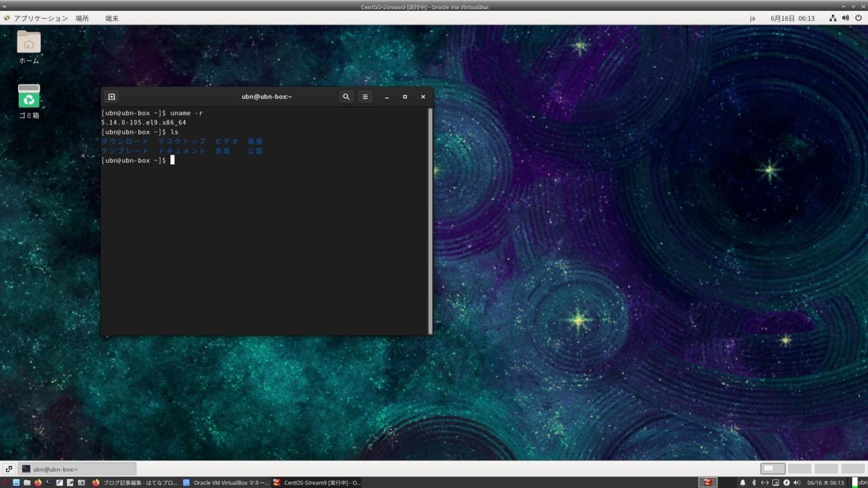Click the ubn@ubn-box:~ window list button
This screenshot has width=868, height=488.
coord(76,468)
